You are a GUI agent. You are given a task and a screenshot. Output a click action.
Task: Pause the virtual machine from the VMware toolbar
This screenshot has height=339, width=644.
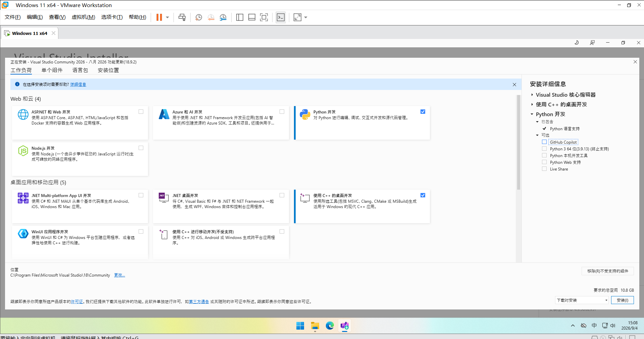[x=159, y=17]
